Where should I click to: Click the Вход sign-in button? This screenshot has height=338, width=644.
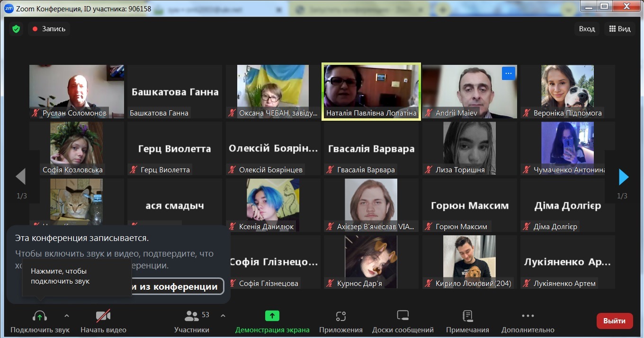point(587,29)
